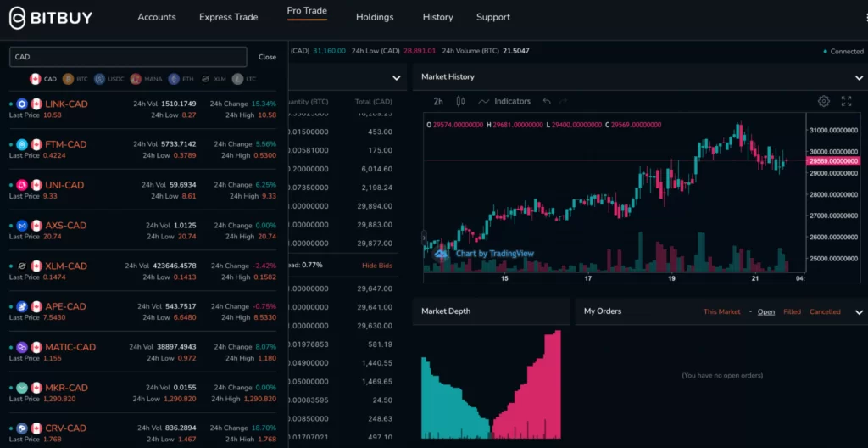Undo the last chart action
The width and height of the screenshot is (868, 448).
(x=547, y=101)
